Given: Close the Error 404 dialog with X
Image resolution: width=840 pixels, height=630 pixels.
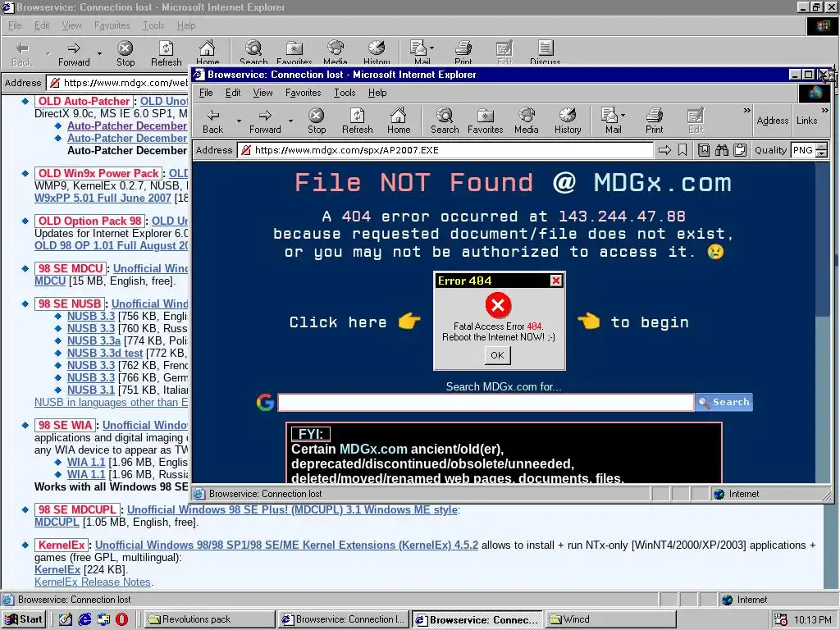Looking at the screenshot, I should (x=556, y=281).
